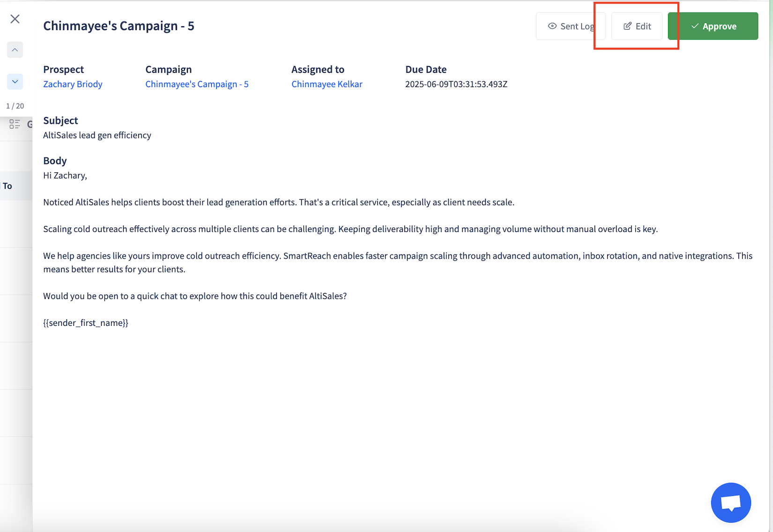Image resolution: width=773 pixels, height=532 pixels.
Task: Click the To label in background sidebar
Action: click(7, 186)
